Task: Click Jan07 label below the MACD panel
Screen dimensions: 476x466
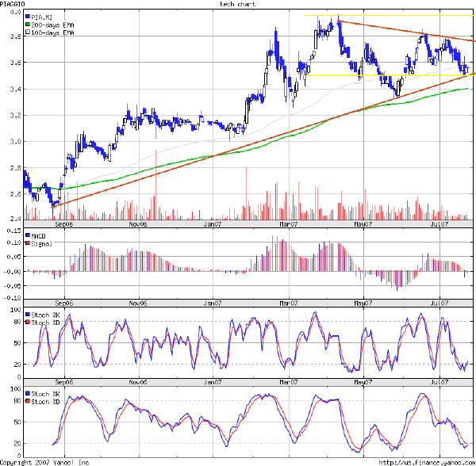Action: 213,304
